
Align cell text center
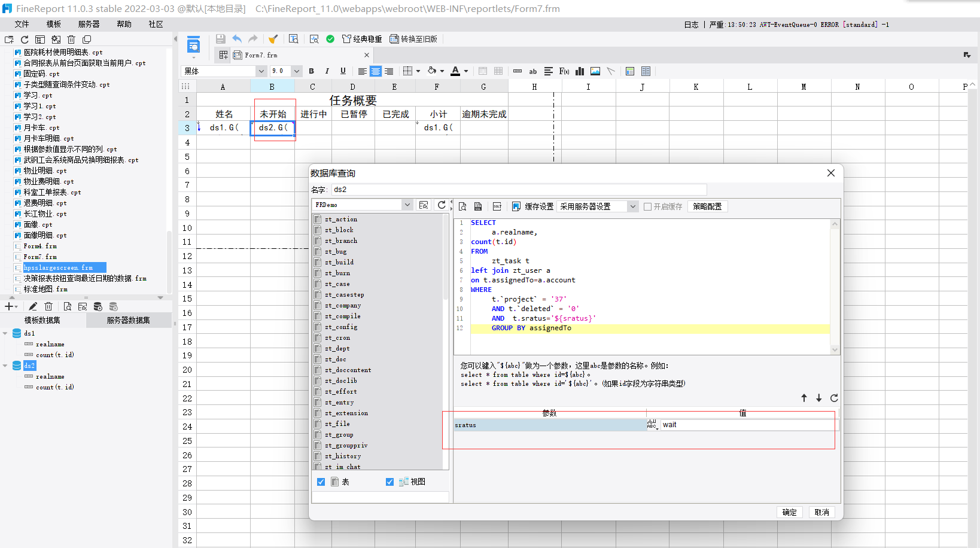click(x=376, y=71)
